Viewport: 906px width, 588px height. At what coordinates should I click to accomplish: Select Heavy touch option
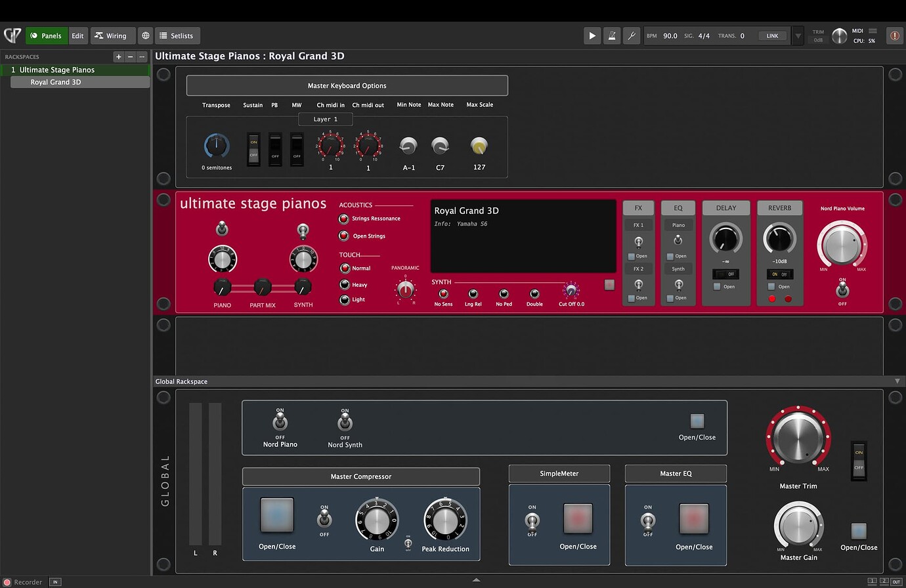(345, 285)
